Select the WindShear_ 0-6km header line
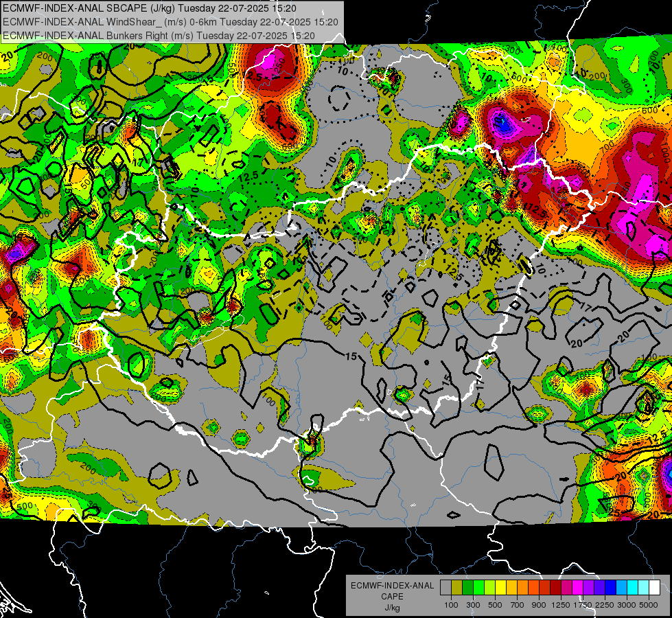The width and height of the screenshot is (672, 618). coord(170,22)
